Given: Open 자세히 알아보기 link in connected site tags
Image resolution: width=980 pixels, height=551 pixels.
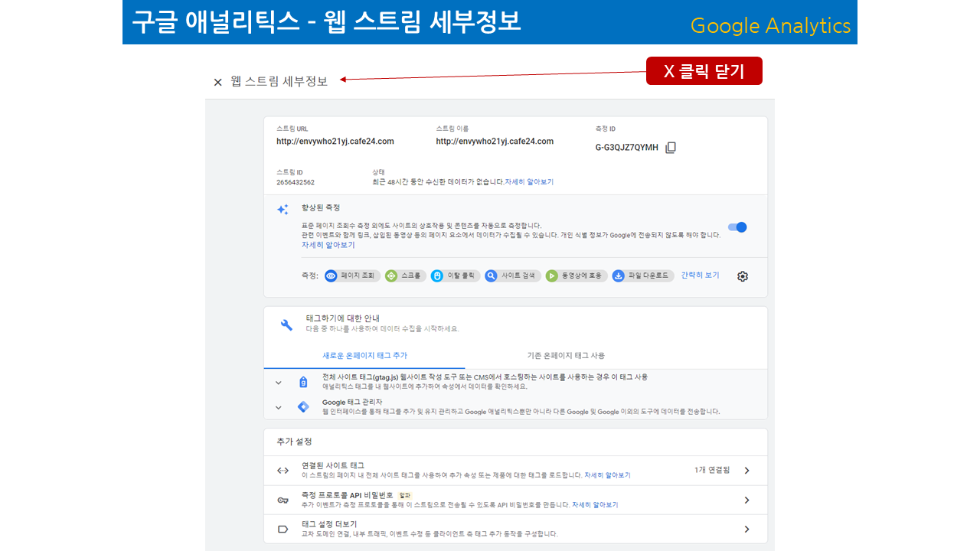Looking at the screenshot, I should pos(607,475).
